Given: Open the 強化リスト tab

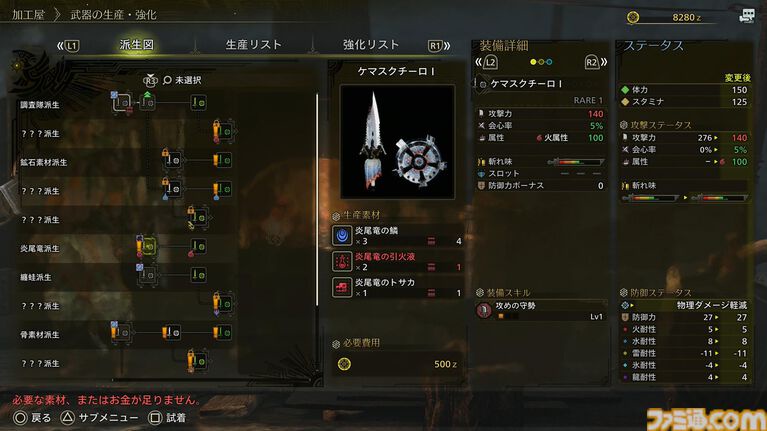Looking at the screenshot, I should (371, 45).
